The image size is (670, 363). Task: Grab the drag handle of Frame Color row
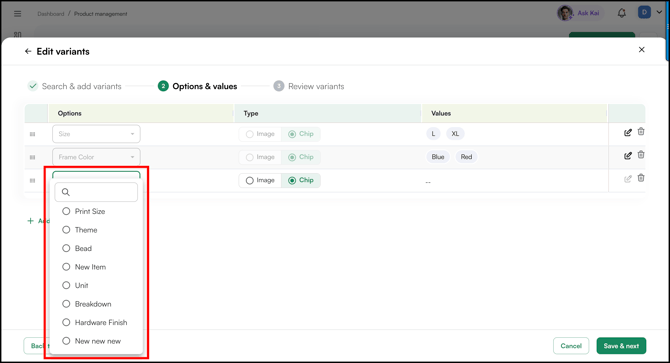32,157
